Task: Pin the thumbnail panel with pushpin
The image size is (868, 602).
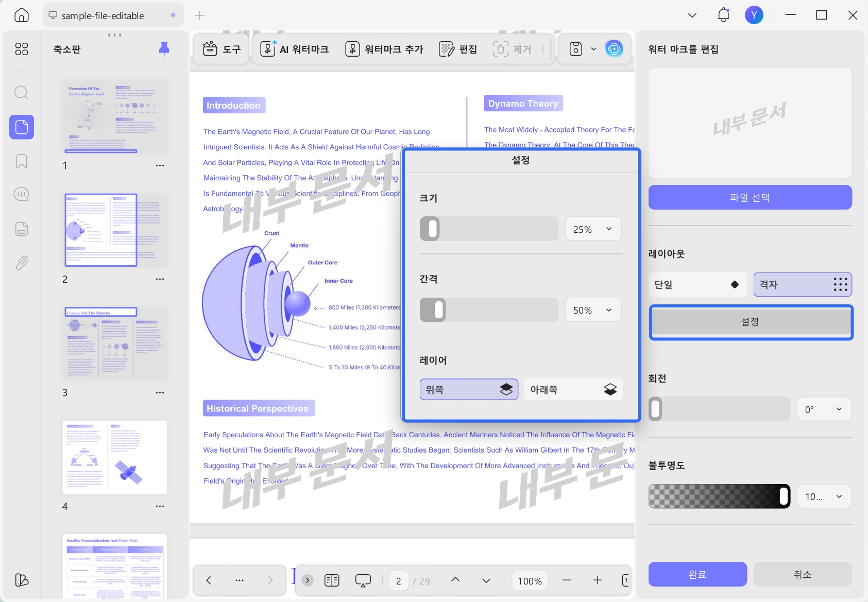Action: click(x=164, y=49)
